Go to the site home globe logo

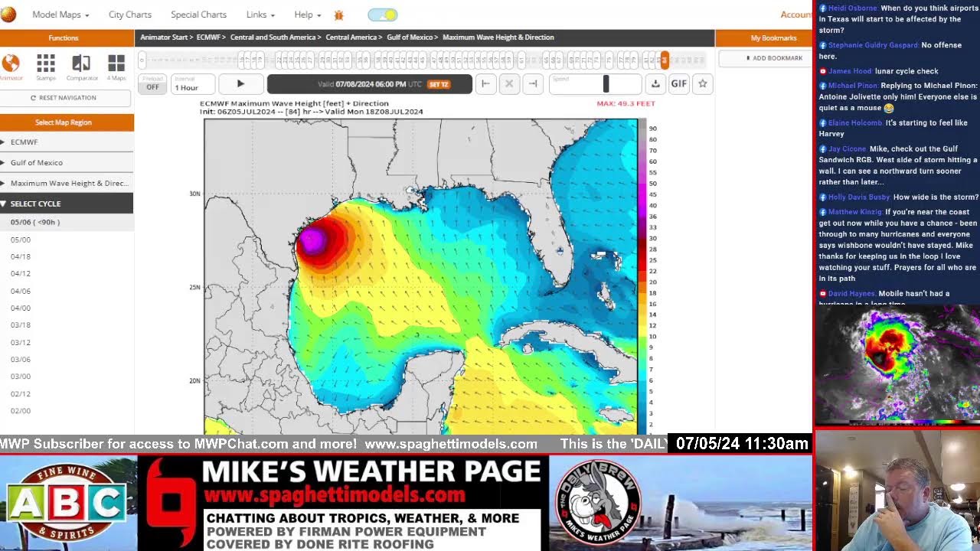[8, 15]
